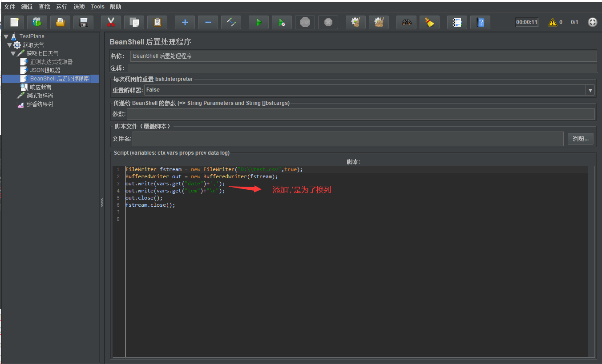Viewport: 602px width, 364px height.
Task: Click the 文件名 script file input field
Action: (347, 139)
